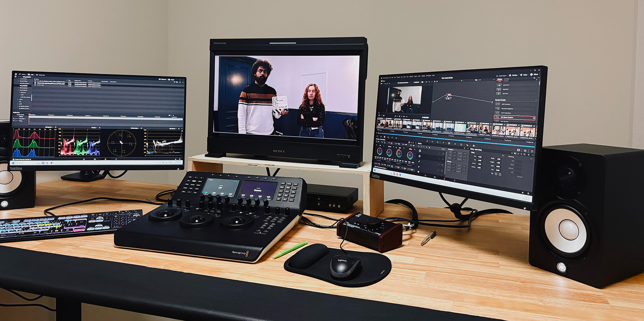Click the first clip thumbnail in timeline
The image size is (644, 321).
(x=381, y=123)
